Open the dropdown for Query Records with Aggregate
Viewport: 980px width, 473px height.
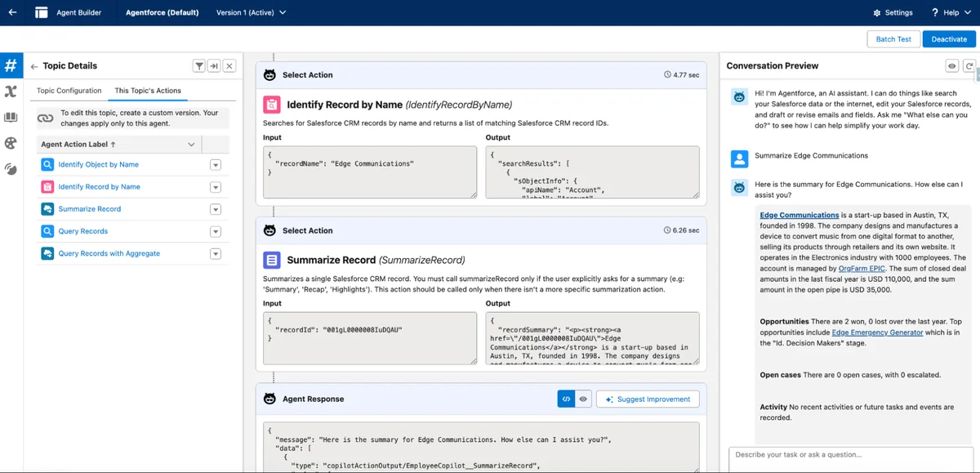click(216, 254)
